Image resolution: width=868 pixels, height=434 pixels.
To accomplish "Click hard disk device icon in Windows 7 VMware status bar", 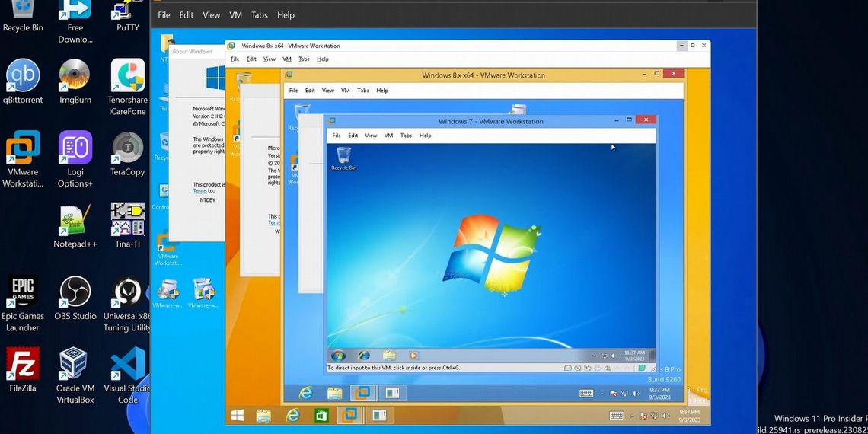I will point(567,368).
